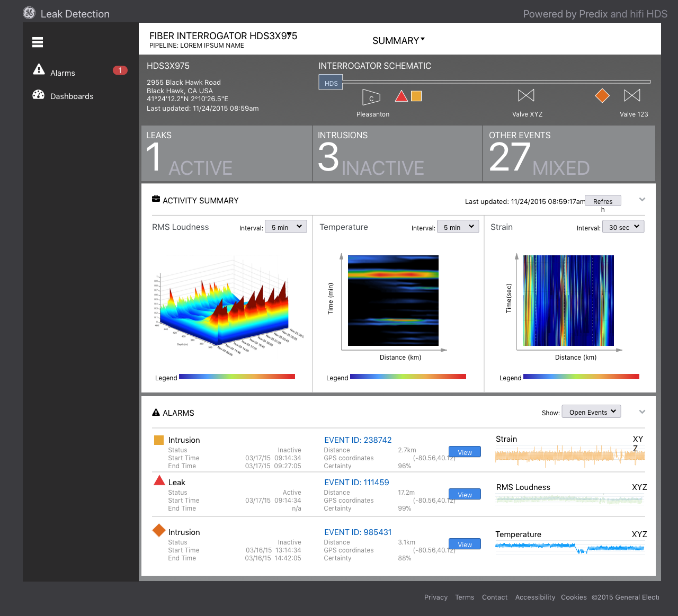Open the SUMMARY view dropdown

(398, 41)
